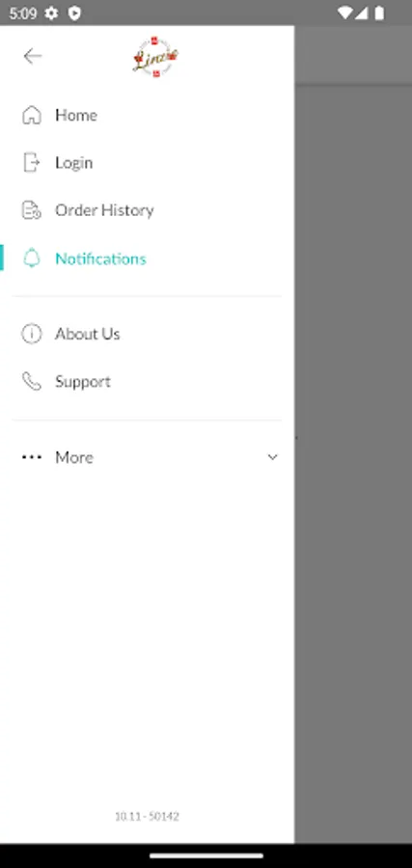
Task: Click the More three-dots icon
Action: 32,457
